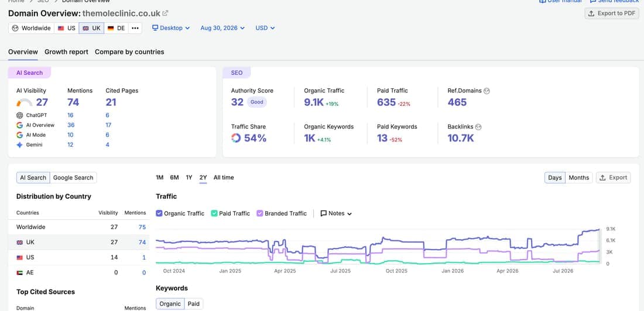Switch to the Growth report tab
This screenshot has height=311, width=644.
67,52
